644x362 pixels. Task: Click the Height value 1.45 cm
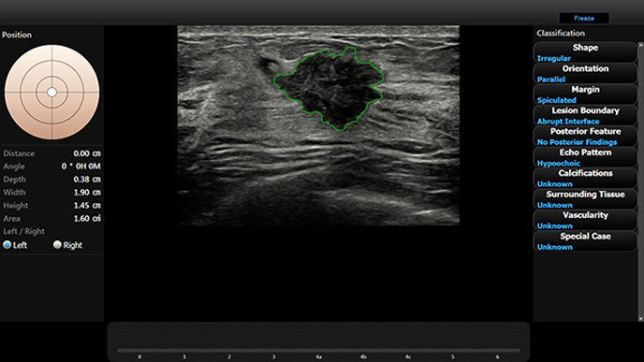point(87,205)
